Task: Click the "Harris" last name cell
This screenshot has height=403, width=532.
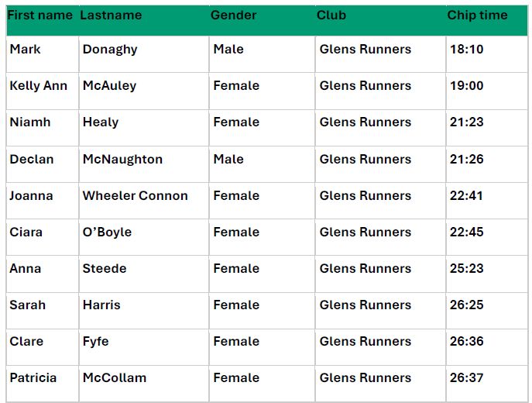Action: (101, 305)
